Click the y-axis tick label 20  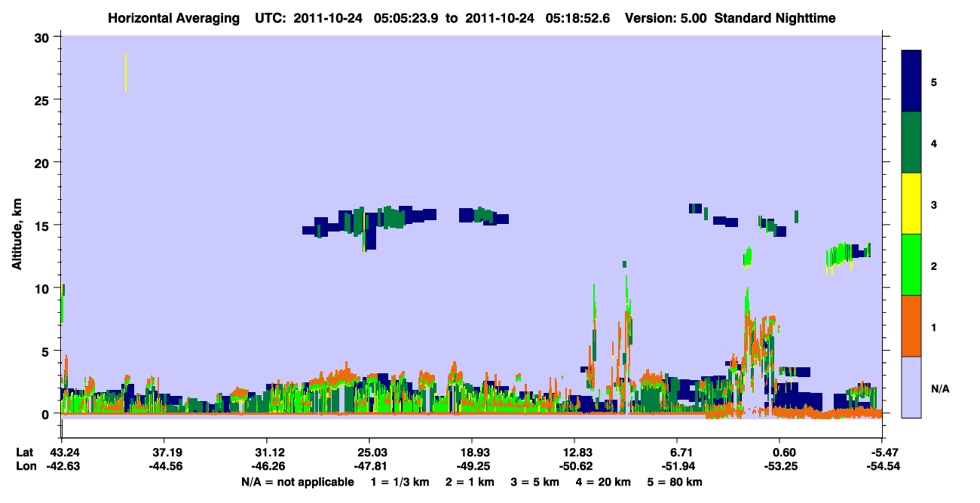pos(43,162)
